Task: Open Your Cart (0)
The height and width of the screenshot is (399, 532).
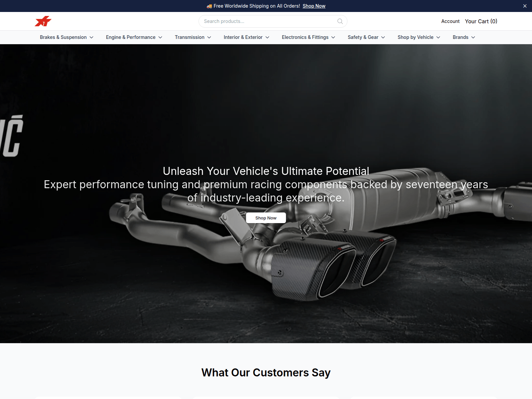Action: (x=481, y=21)
